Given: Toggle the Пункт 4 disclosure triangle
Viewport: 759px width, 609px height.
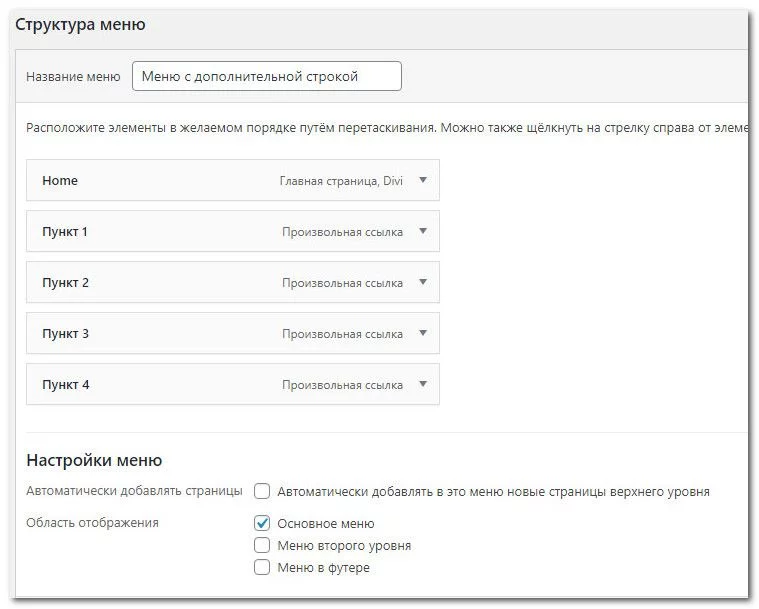Looking at the screenshot, I should pyautogui.click(x=423, y=385).
